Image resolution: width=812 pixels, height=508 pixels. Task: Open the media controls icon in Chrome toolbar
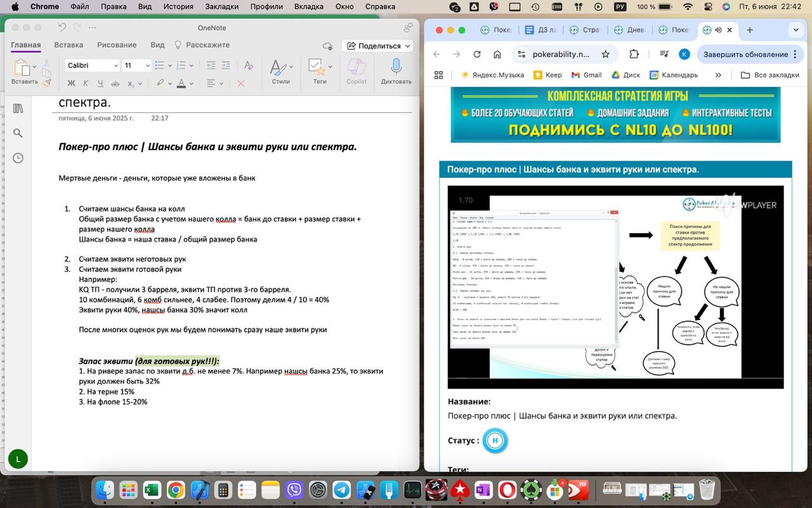pyautogui.click(x=664, y=54)
